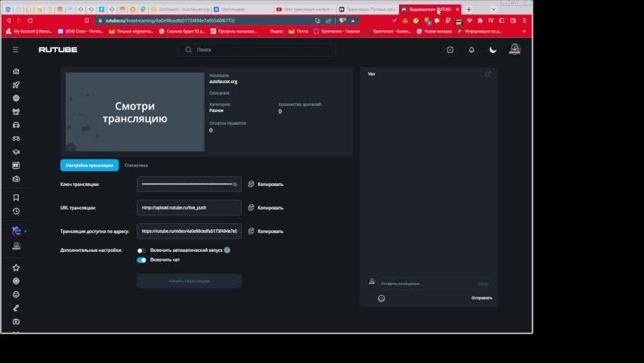Open a new browser tab with the plus
644x363 pixels.
tap(469, 9)
